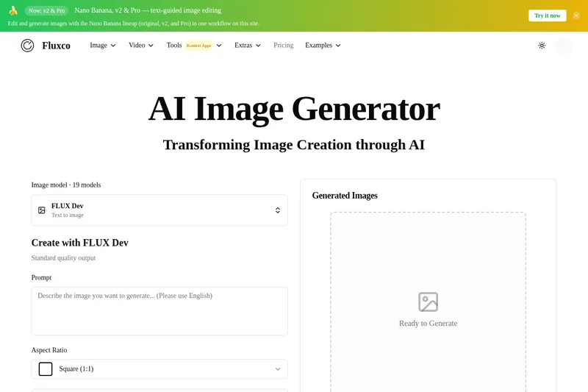This screenshot has height=392, width=588.
Task: Click the Aspect Ratio dropdown chevron
Action: (x=278, y=369)
